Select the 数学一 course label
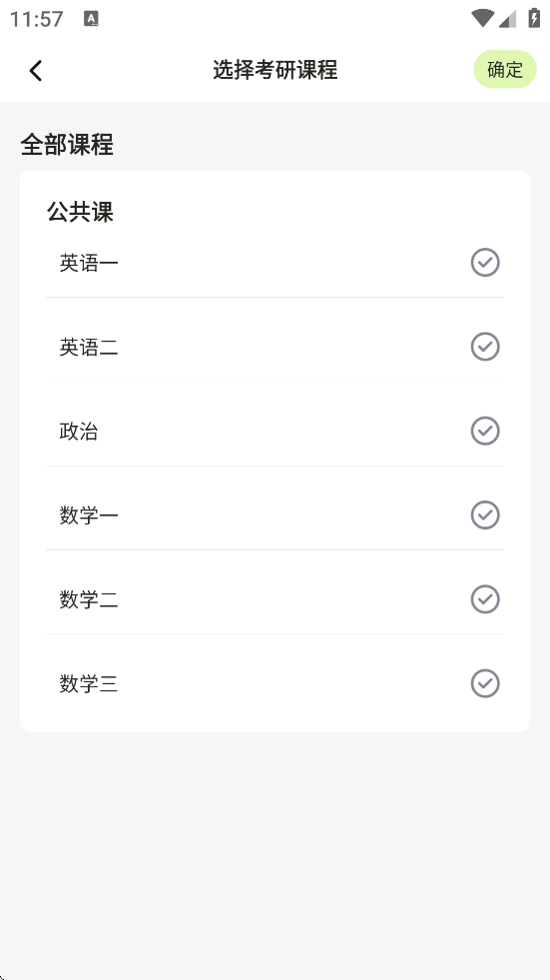The height and width of the screenshot is (980, 550). point(89,515)
